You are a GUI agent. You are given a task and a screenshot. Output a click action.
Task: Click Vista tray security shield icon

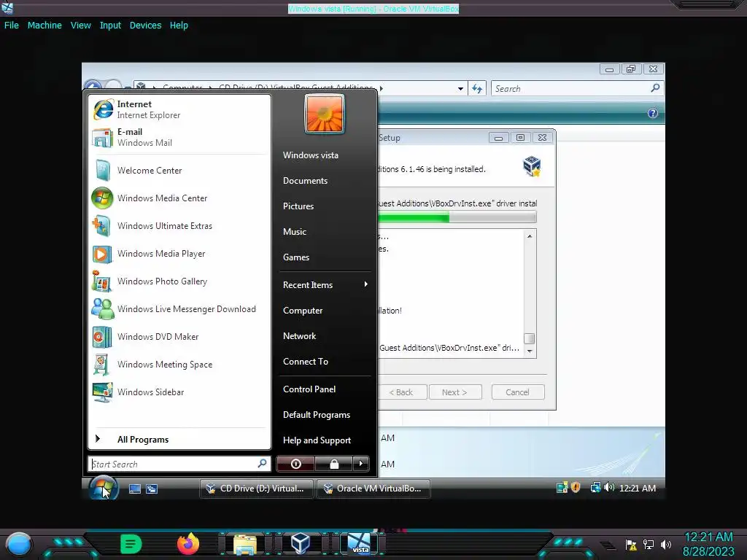pyautogui.click(x=576, y=488)
